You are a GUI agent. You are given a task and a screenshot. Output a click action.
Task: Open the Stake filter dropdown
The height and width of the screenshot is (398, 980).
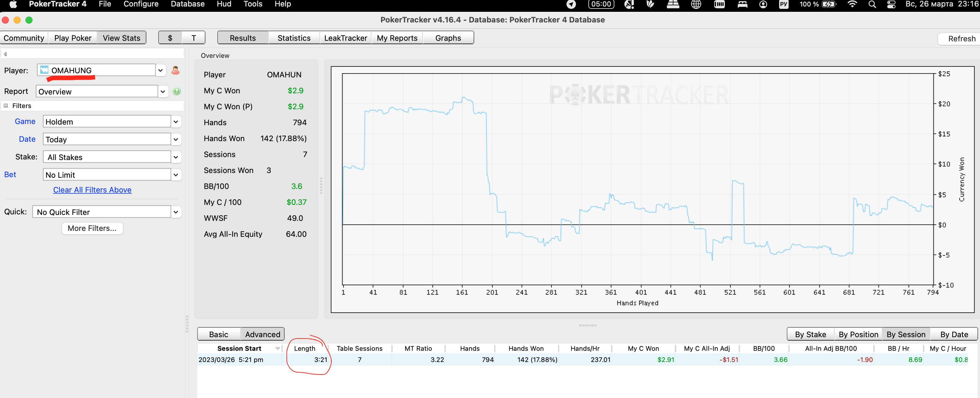point(176,157)
